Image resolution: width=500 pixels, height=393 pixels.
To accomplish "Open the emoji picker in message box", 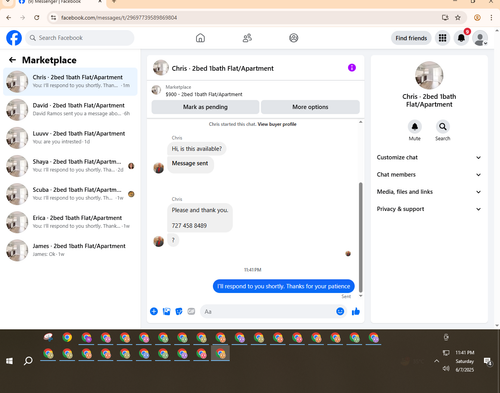I will 340,311.
